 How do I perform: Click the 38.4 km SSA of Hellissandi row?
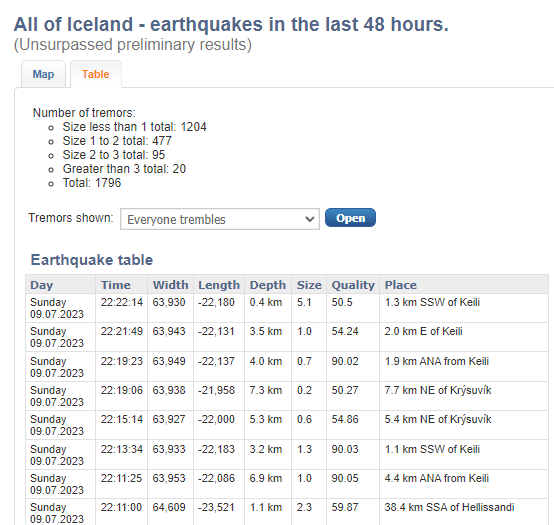point(287,512)
